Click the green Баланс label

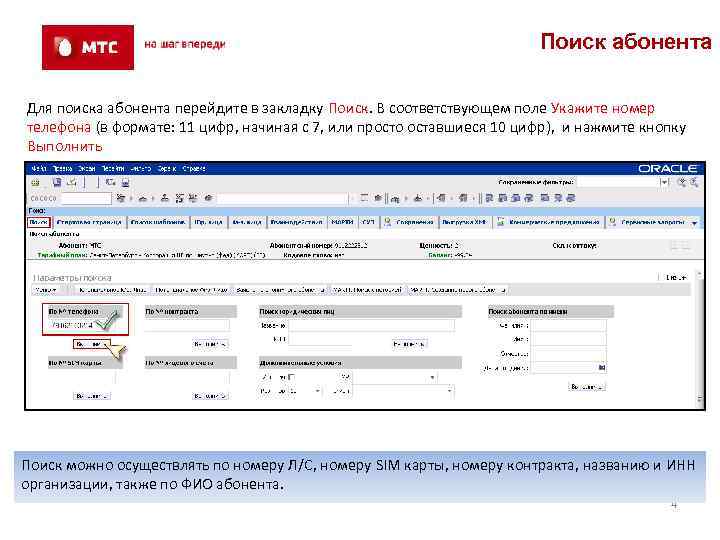pos(439,255)
